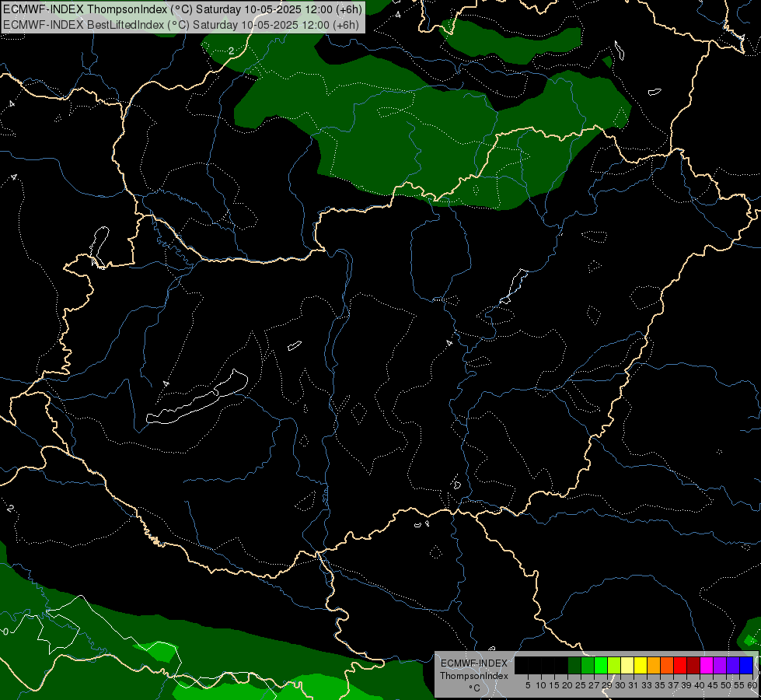Click the legend value 60

(x=752, y=685)
